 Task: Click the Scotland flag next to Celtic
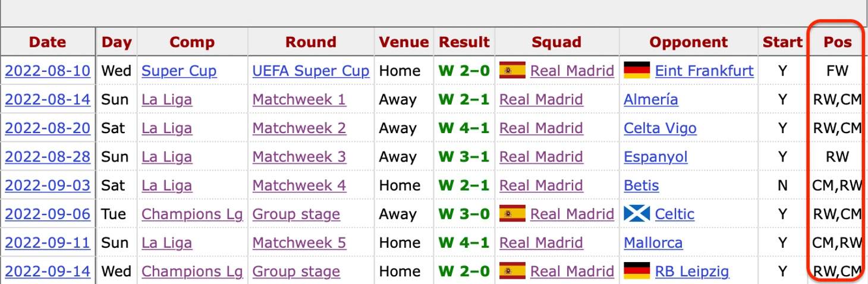click(637, 214)
